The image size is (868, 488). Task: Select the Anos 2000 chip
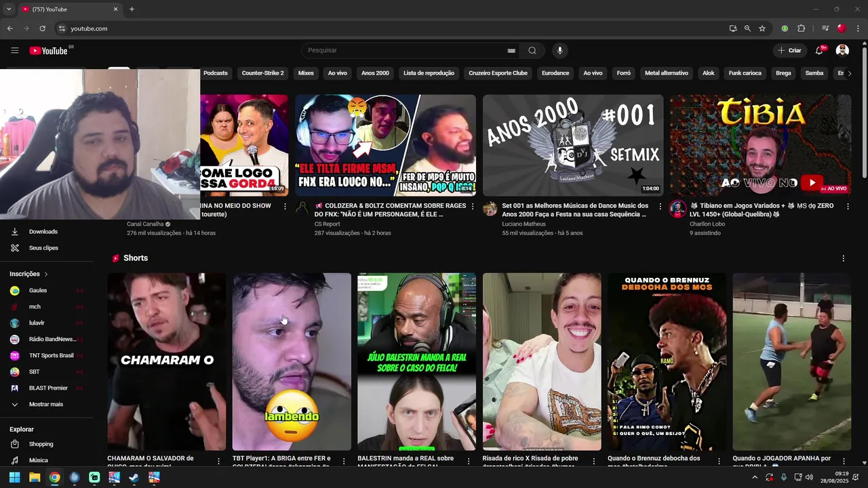coord(375,73)
